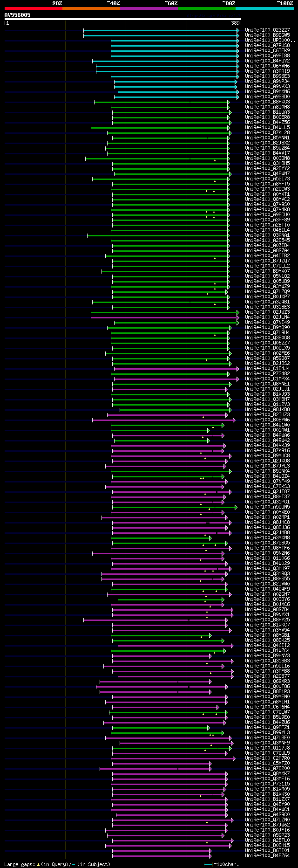The height and width of the screenshot is (868, 298).
Task: Open hit UniRef100_A3YXM8
Action: (x=267, y=537)
